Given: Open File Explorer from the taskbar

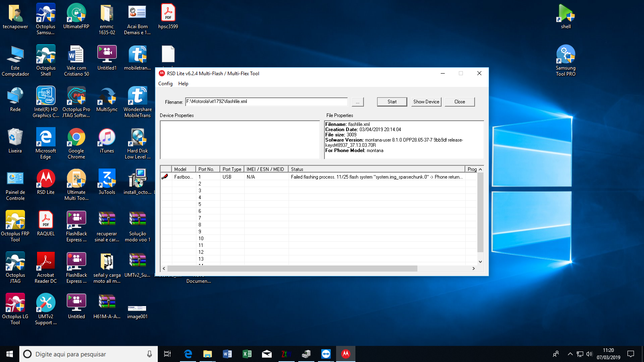Looking at the screenshot, I should click(207, 354).
